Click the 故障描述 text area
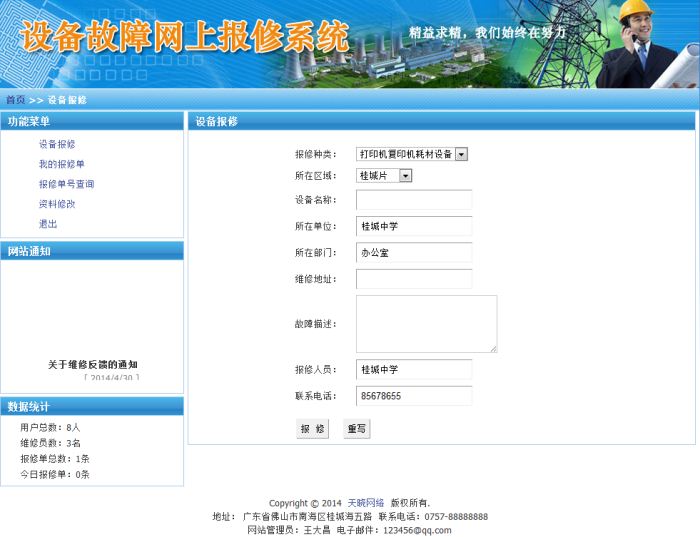 [426, 324]
